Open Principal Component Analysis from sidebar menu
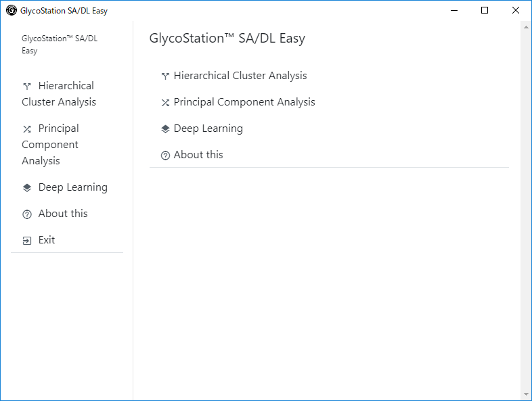This screenshot has width=532, height=401. [50, 145]
